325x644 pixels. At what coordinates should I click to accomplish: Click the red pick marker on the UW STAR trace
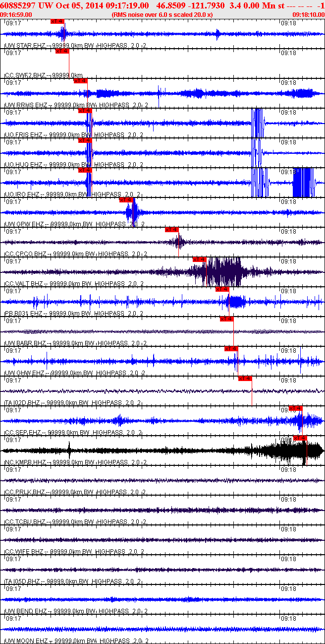pos(57,21)
